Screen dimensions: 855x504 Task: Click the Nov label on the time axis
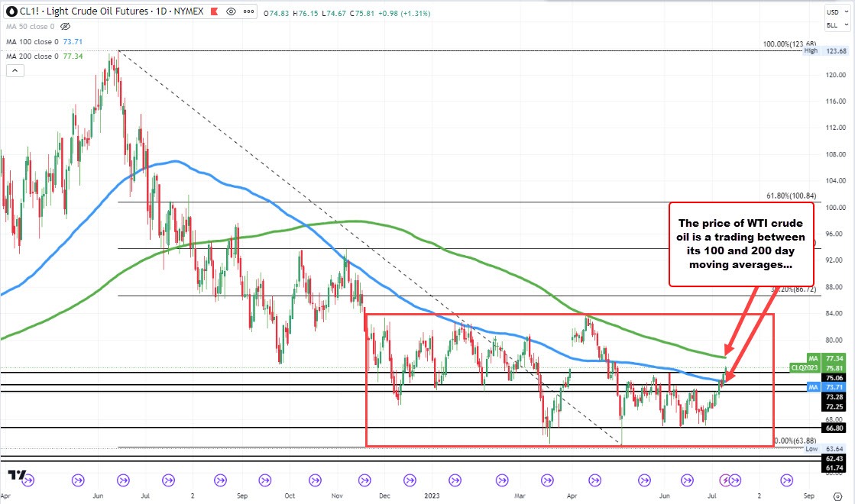point(337,496)
